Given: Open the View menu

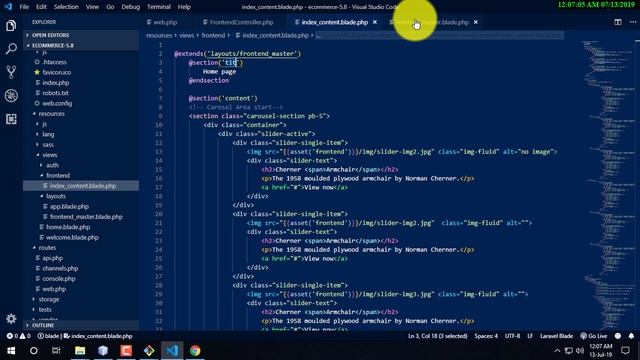Looking at the screenshot, I should [92, 7].
